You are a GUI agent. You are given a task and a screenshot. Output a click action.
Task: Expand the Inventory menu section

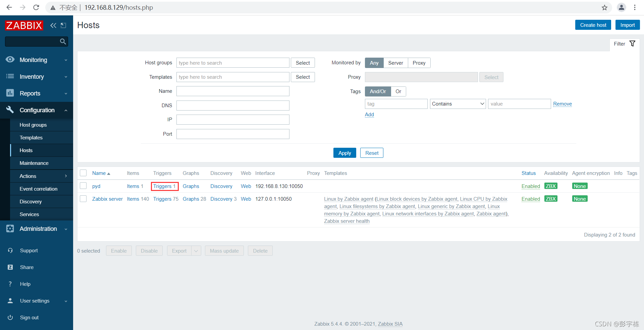[x=66, y=77]
